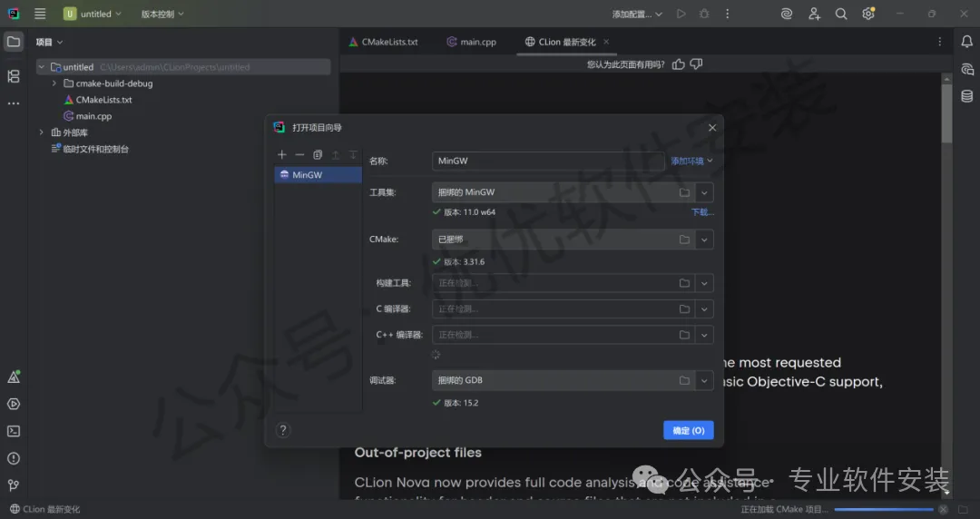Open the untitled project dropdown
This screenshot has width=980, height=519.
click(93, 14)
